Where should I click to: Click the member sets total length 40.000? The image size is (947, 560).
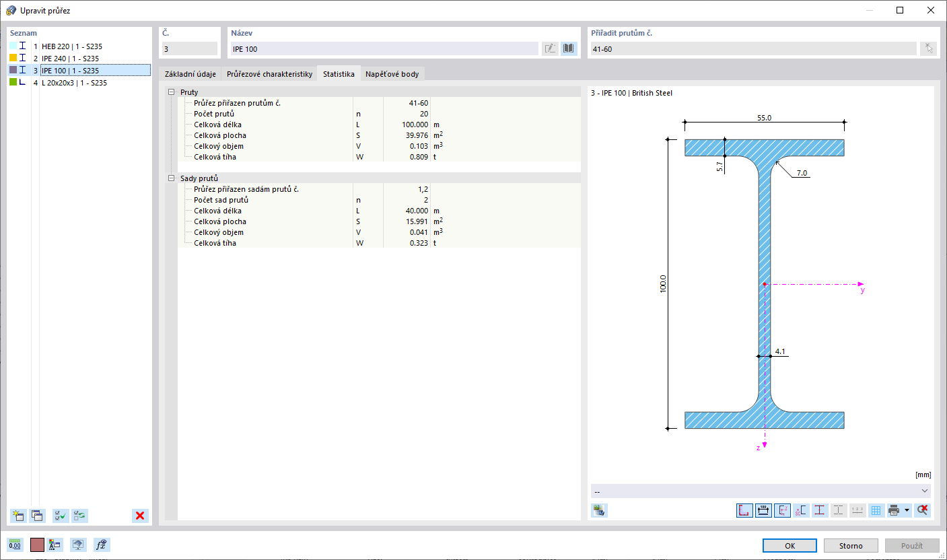click(415, 211)
